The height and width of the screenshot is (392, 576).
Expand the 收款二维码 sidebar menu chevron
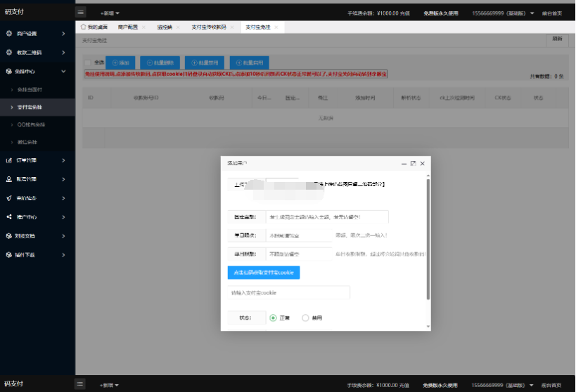tap(63, 53)
